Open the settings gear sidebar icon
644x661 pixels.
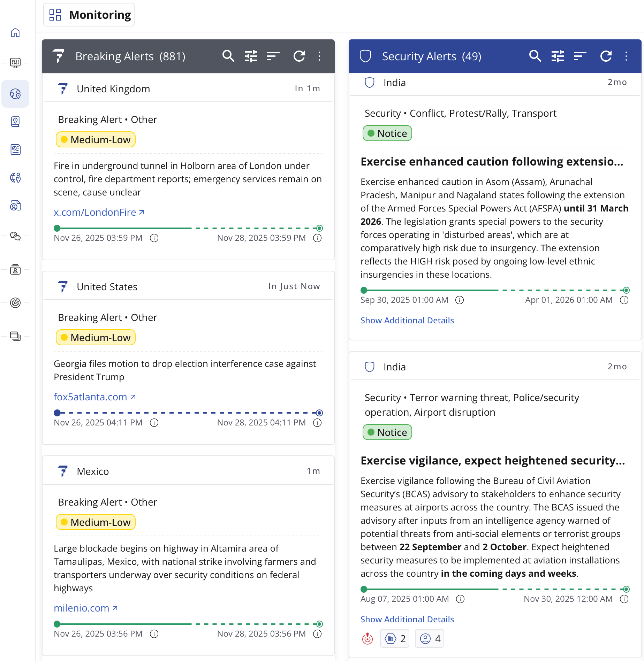15,303
